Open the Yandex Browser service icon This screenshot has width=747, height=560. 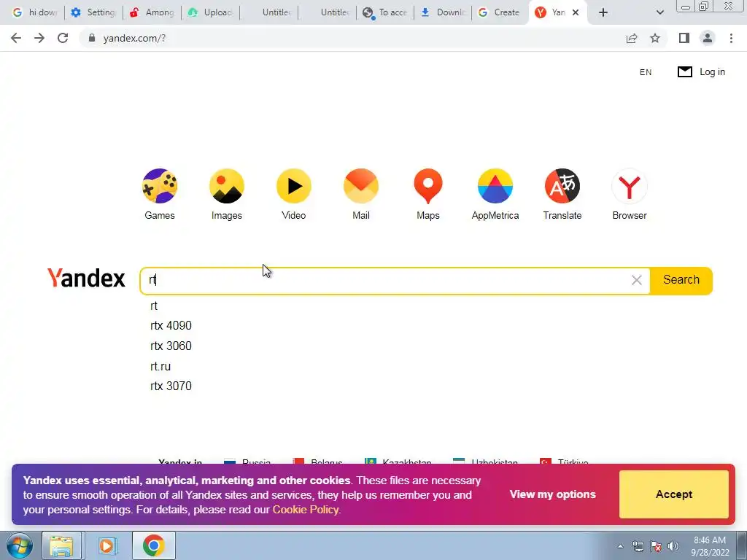pyautogui.click(x=630, y=186)
